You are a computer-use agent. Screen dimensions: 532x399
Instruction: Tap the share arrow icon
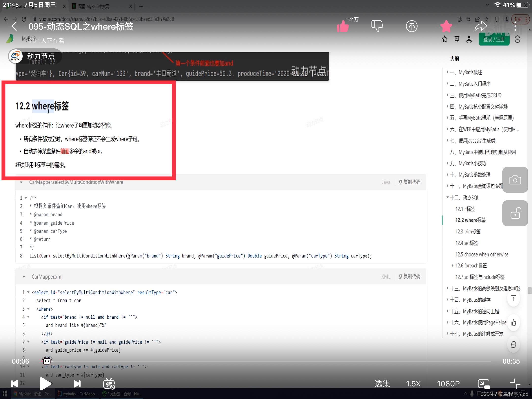point(481,26)
